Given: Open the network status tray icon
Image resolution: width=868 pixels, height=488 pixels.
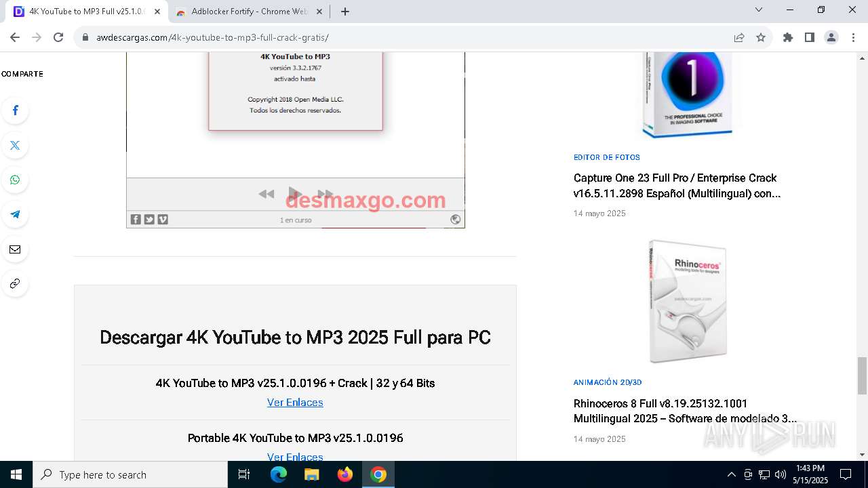Looking at the screenshot, I should [x=764, y=474].
